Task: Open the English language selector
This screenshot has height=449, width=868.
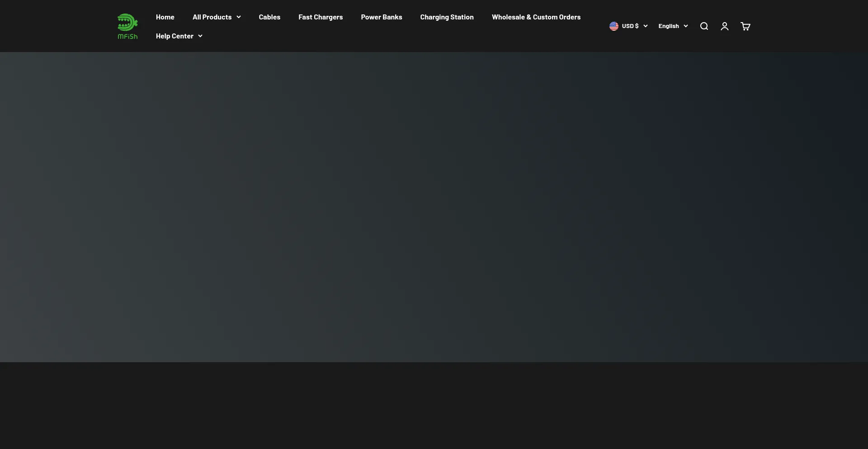Action: [669, 26]
